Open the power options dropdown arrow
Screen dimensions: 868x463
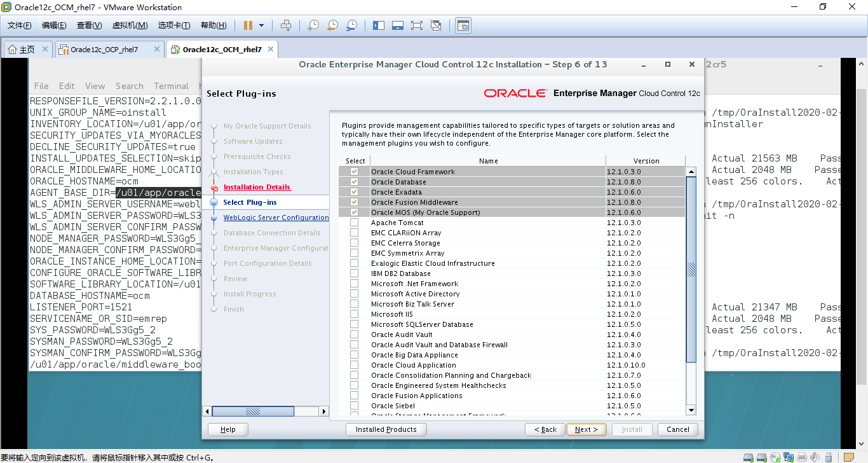(x=261, y=25)
